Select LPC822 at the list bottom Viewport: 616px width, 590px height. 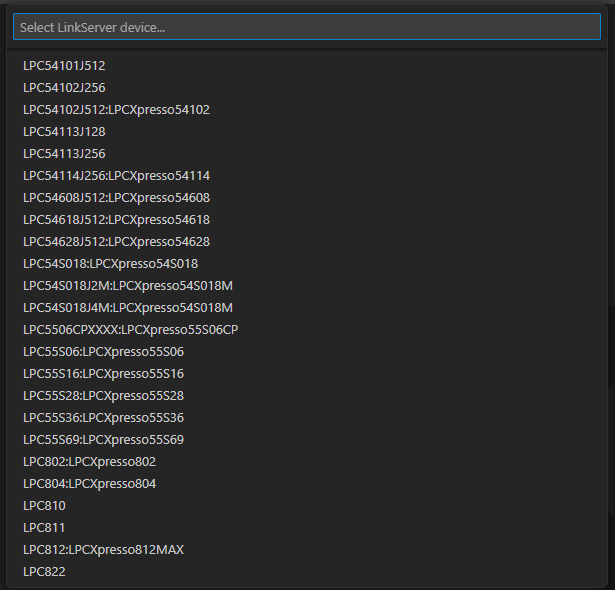pos(45,572)
